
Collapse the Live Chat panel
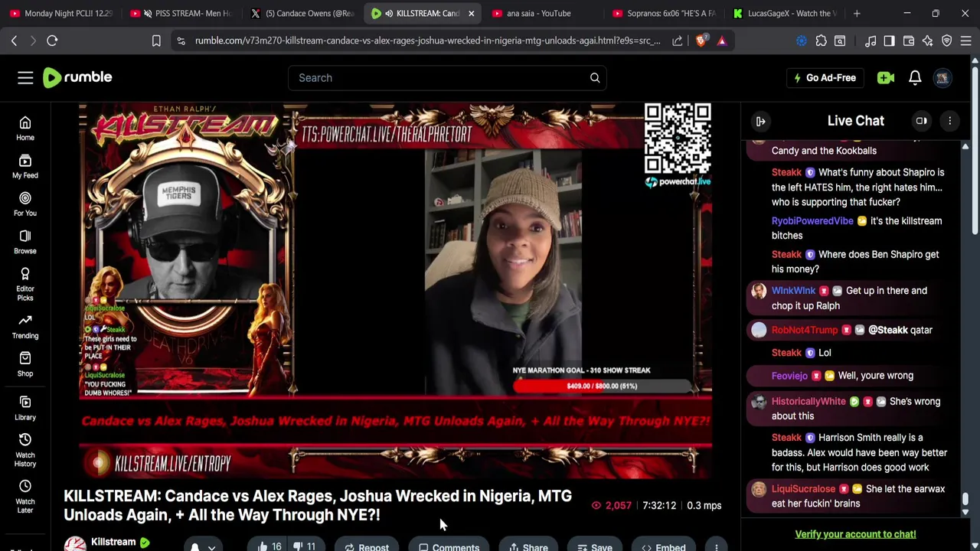[x=761, y=121]
